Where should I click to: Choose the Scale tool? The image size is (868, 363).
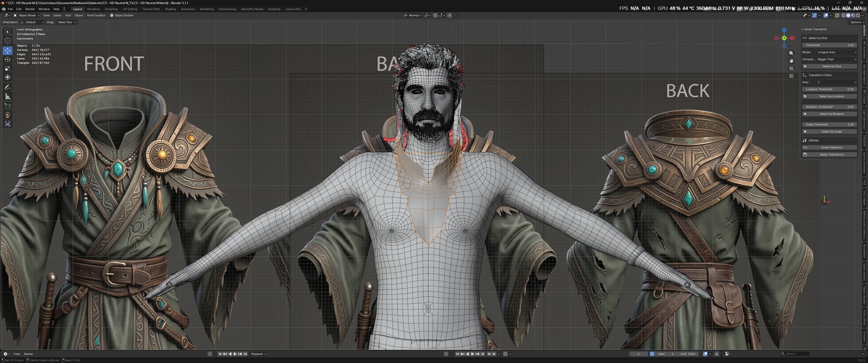point(7,69)
